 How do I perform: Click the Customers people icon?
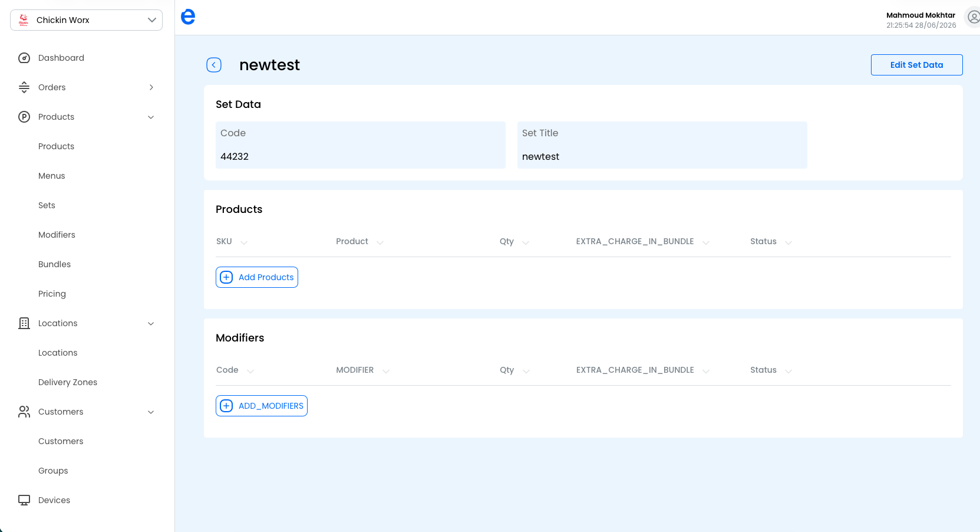click(x=24, y=412)
